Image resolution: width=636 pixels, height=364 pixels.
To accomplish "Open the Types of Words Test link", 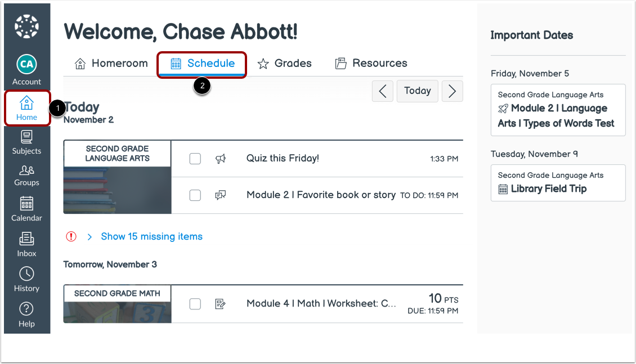I will pyautogui.click(x=556, y=116).
